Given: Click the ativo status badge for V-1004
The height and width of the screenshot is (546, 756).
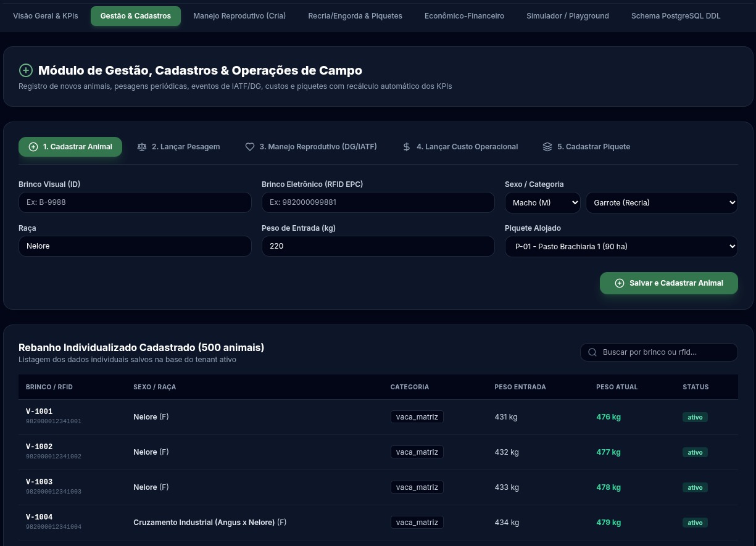Looking at the screenshot, I should coord(696,523).
